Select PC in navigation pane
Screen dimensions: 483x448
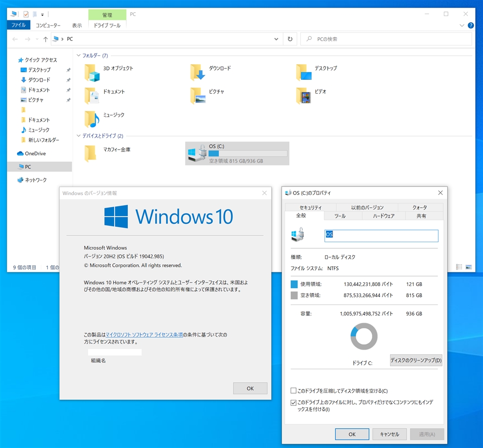pos(40,167)
